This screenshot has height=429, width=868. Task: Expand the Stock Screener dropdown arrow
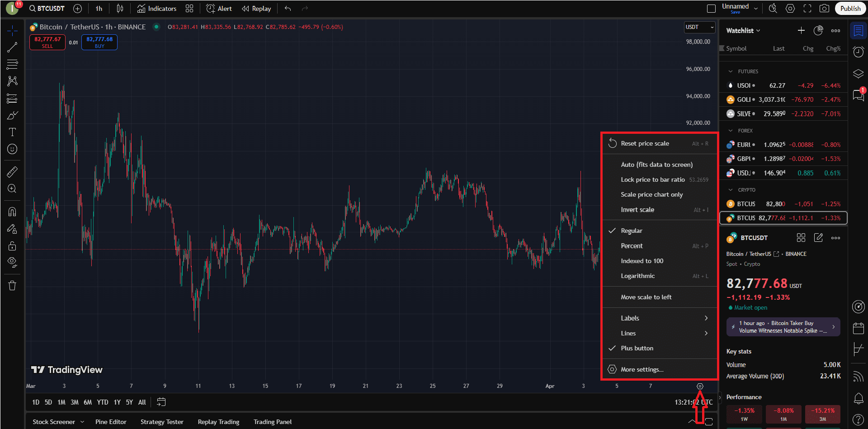click(82, 422)
